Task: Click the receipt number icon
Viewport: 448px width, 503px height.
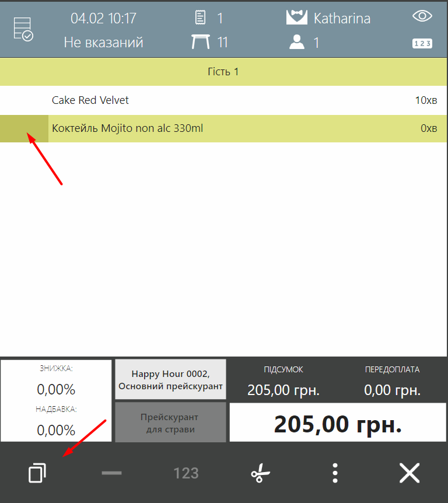Action: click(x=200, y=18)
